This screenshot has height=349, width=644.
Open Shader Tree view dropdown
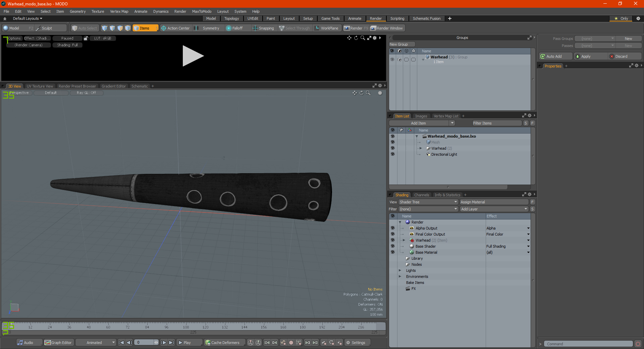point(428,202)
